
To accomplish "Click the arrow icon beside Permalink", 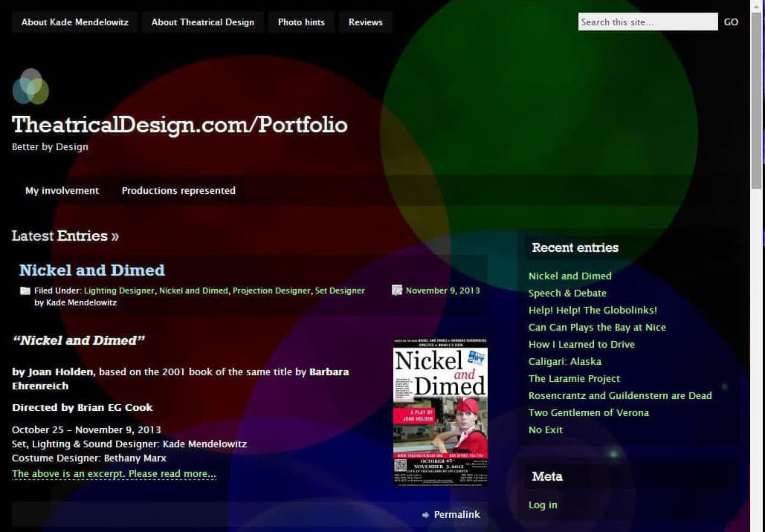I will tap(425, 515).
